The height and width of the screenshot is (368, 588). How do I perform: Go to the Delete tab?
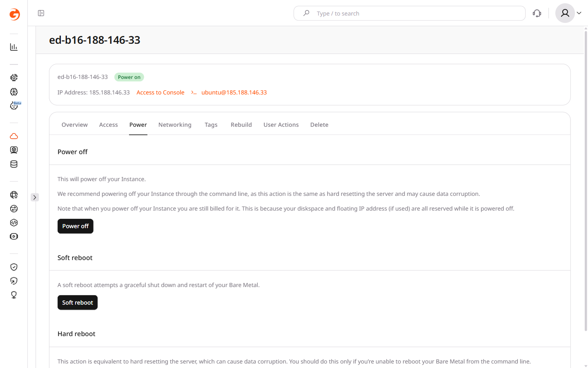[x=319, y=125]
